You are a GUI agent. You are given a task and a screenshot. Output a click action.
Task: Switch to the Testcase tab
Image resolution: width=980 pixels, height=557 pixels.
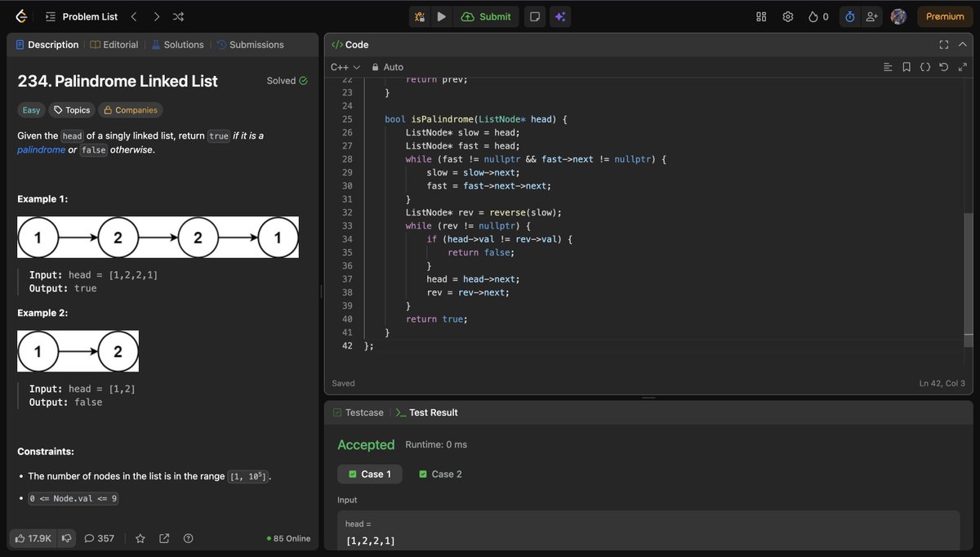358,412
